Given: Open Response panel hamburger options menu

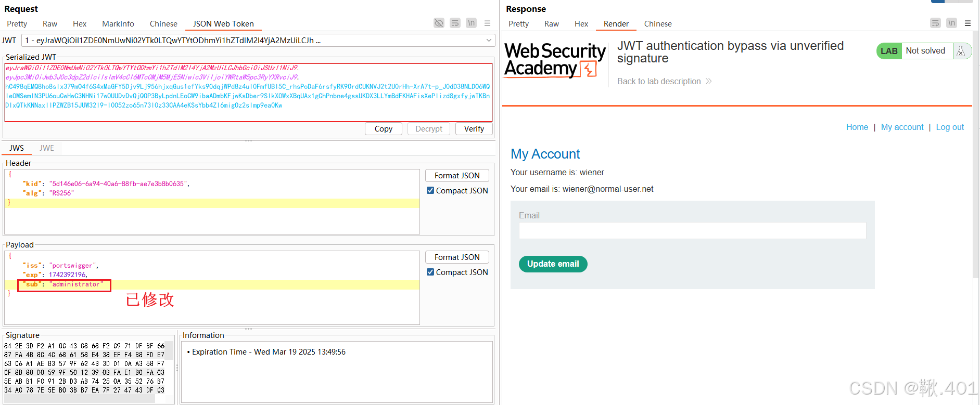Looking at the screenshot, I should (968, 23).
